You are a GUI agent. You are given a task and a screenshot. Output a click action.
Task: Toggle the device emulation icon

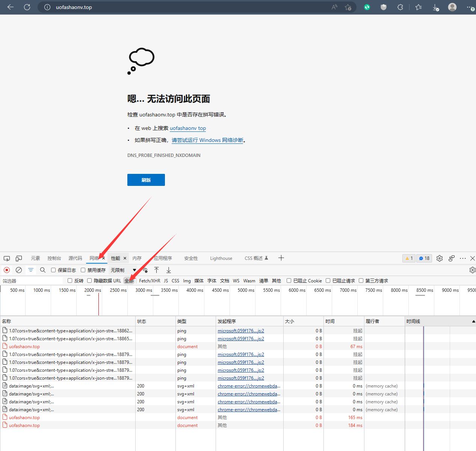(19, 258)
